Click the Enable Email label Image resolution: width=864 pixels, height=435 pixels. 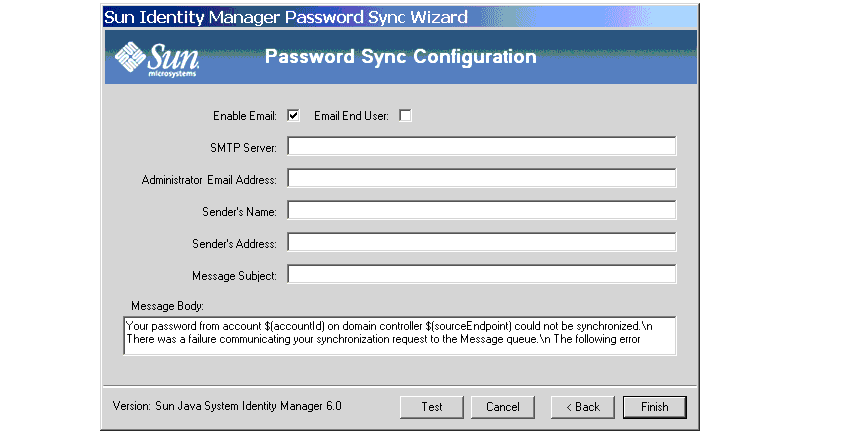245,116
